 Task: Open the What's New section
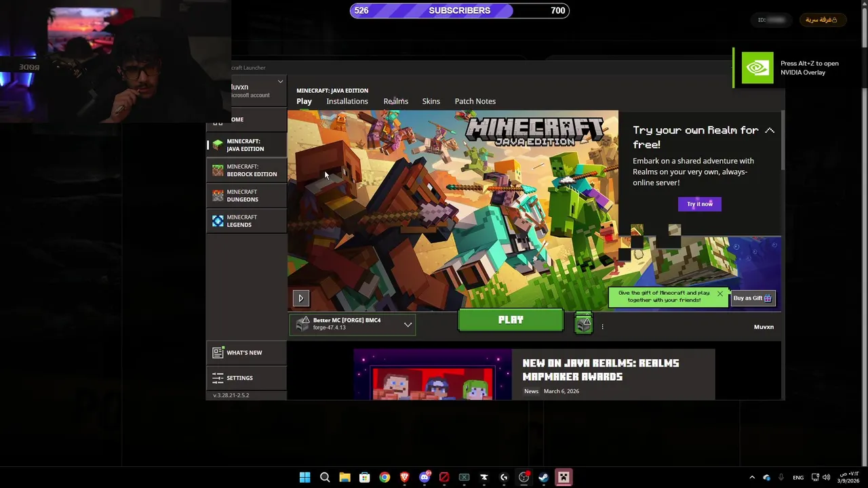(x=247, y=352)
